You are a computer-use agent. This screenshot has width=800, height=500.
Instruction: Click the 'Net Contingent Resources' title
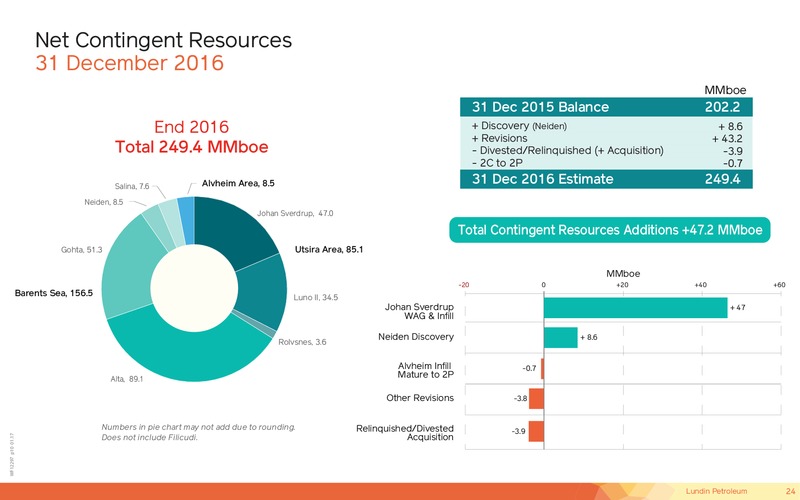pyautogui.click(x=163, y=40)
